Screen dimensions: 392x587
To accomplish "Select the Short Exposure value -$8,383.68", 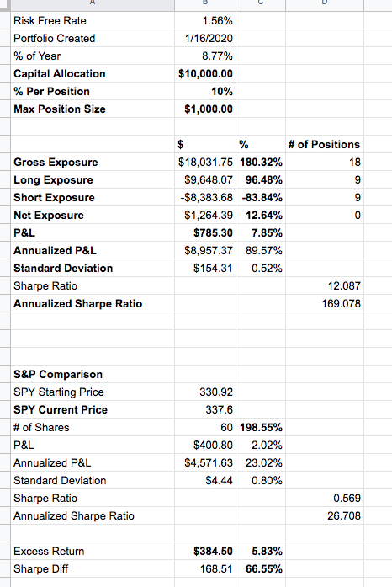I will coord(206,197).
